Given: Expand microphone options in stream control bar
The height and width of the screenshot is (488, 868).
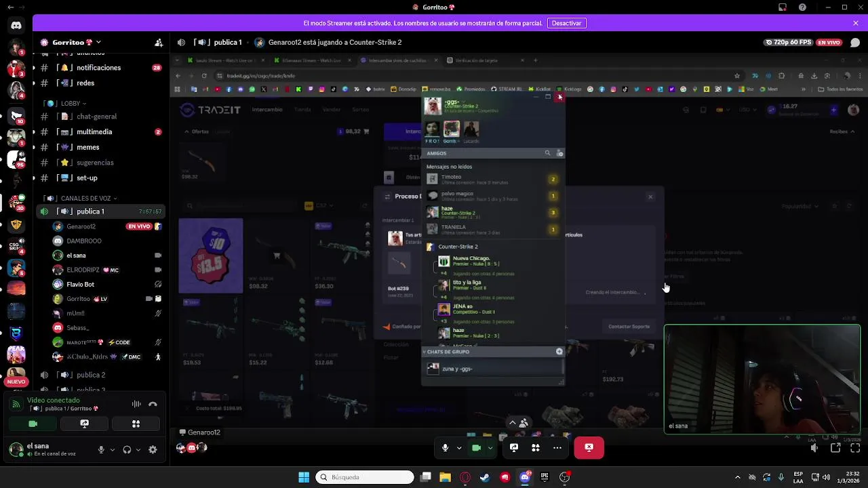Looking at the screenshot, I should point(459,447).
